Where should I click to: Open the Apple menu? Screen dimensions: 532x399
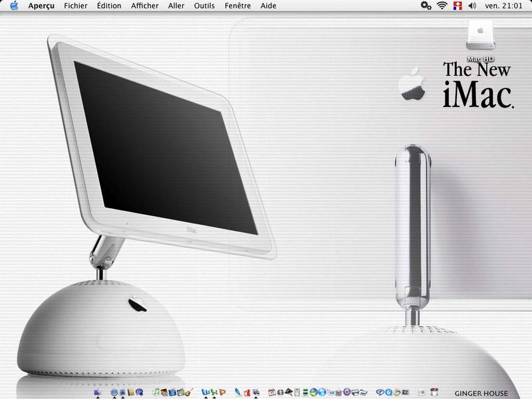[x=14, y=5]
